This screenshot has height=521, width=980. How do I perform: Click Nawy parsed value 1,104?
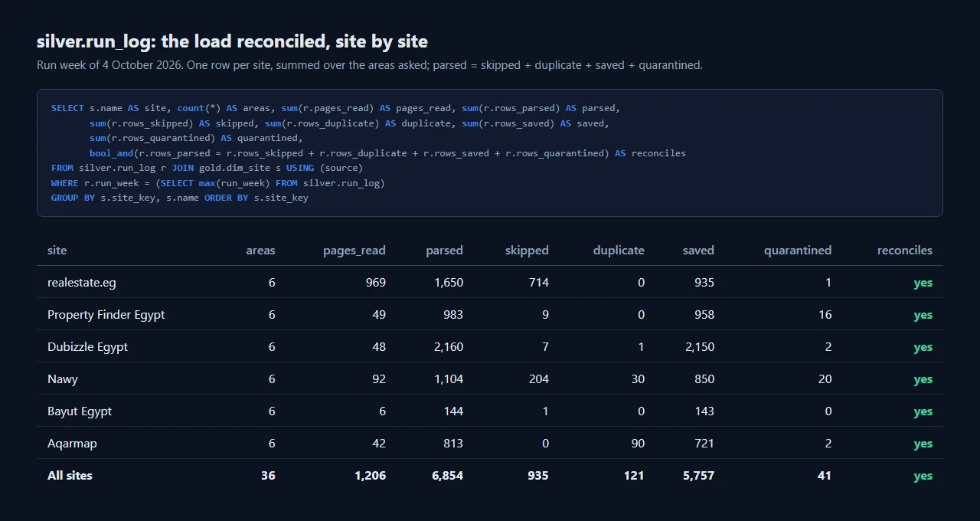449,379
